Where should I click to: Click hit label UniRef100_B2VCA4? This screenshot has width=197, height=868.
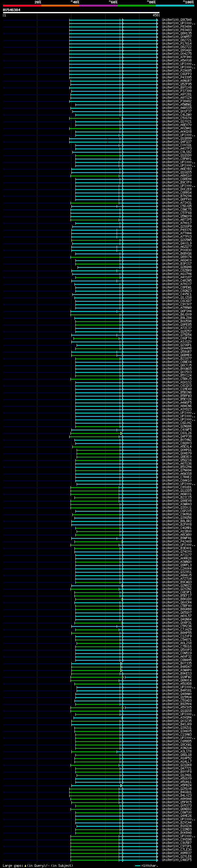(x=176, y=822)
